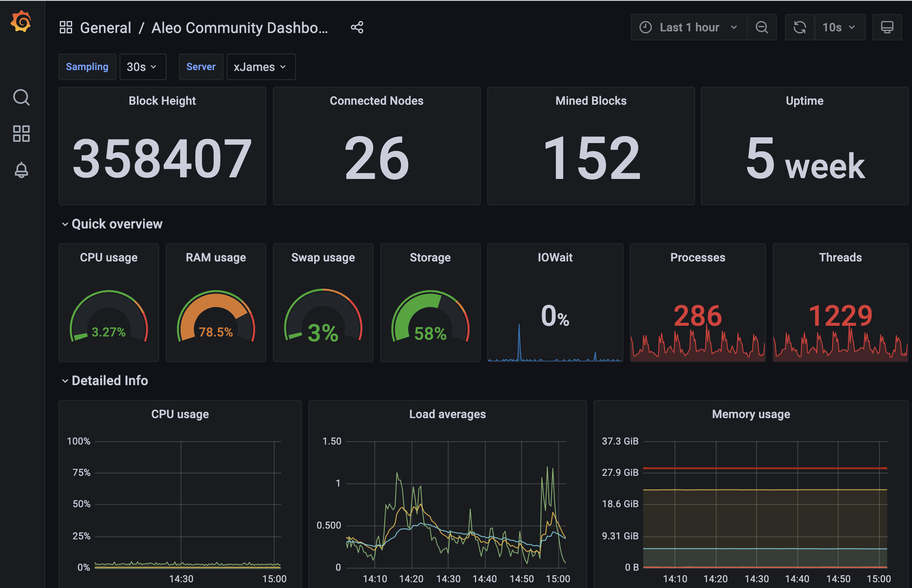This screenshot has height=588, width=912.
Task: Cycle view mode monitor icon
Action: (x=887, y=28)
